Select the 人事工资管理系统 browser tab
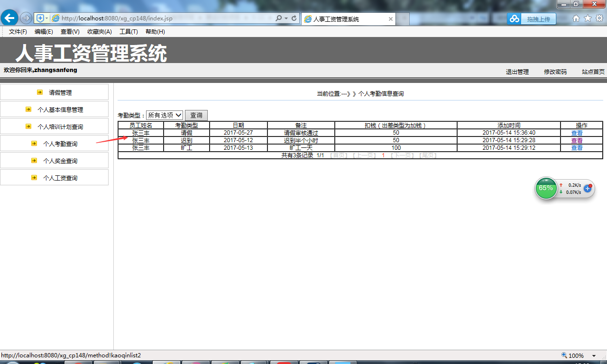This screenshot has width=607, height=364. (x=348, y=19)
